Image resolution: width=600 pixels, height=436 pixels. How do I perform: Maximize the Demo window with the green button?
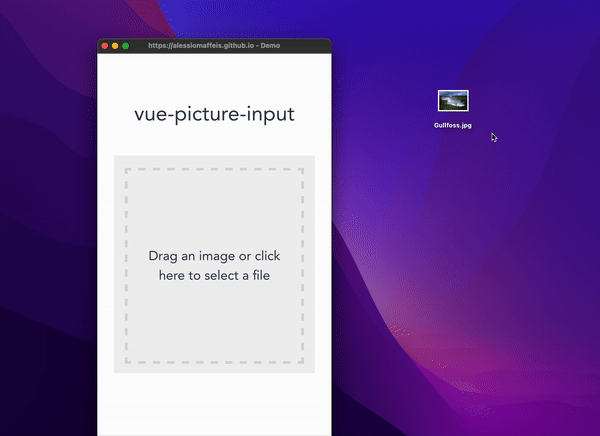coord(126,46)
